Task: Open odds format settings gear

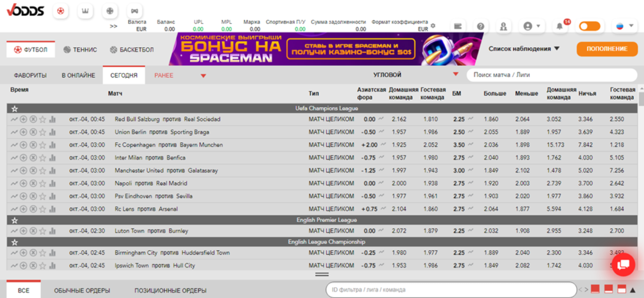Action: [x=433, y=26]
